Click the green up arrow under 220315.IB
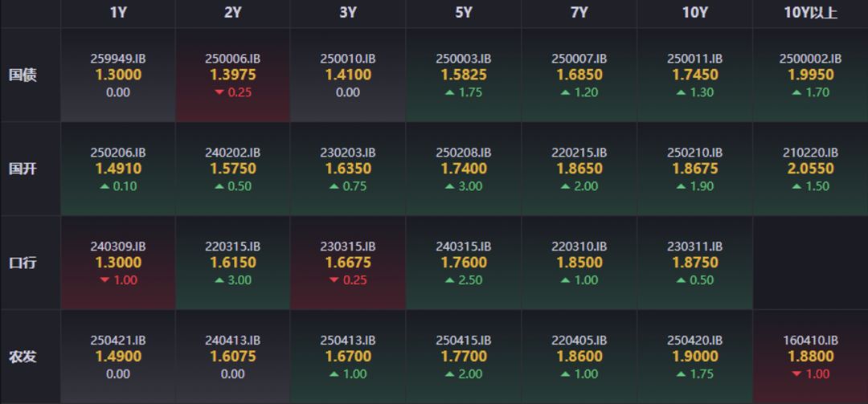 pyautogui.click(x=219, y=280)
